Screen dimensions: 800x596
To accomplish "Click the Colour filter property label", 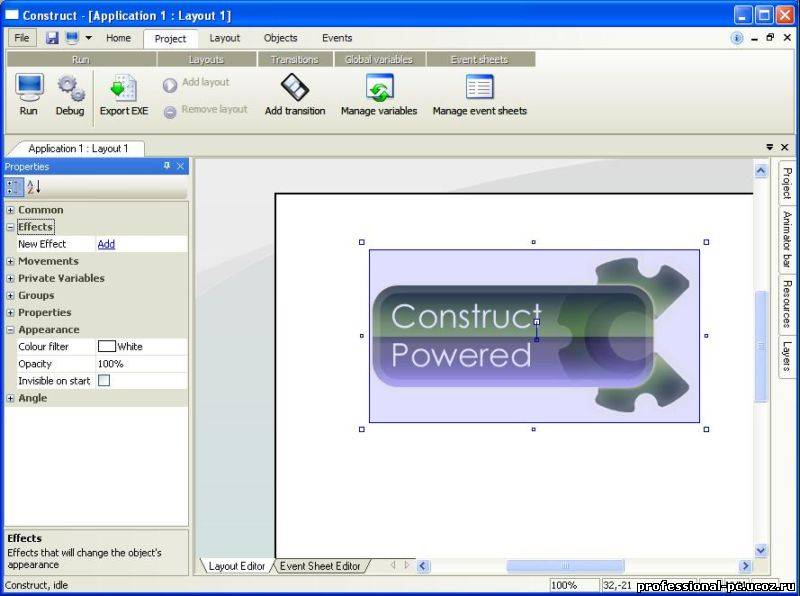I will tap(43, 346).
